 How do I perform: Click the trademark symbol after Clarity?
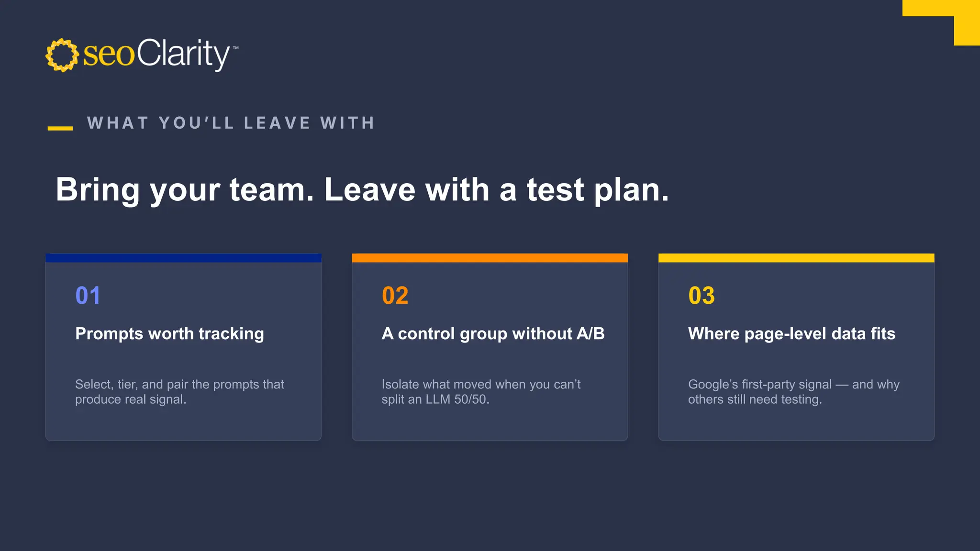(x=235, y=48)
